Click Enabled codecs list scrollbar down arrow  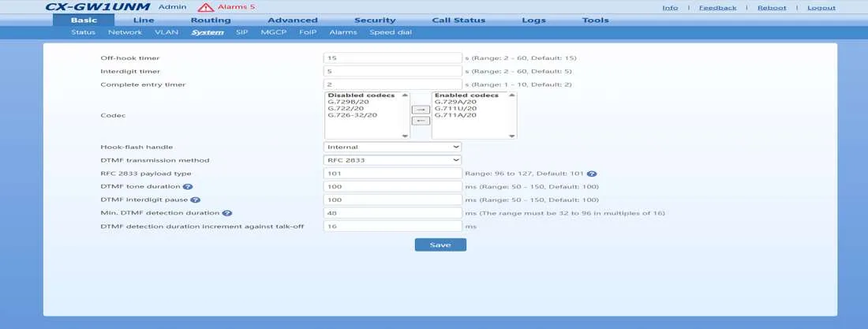coord(512,136)
